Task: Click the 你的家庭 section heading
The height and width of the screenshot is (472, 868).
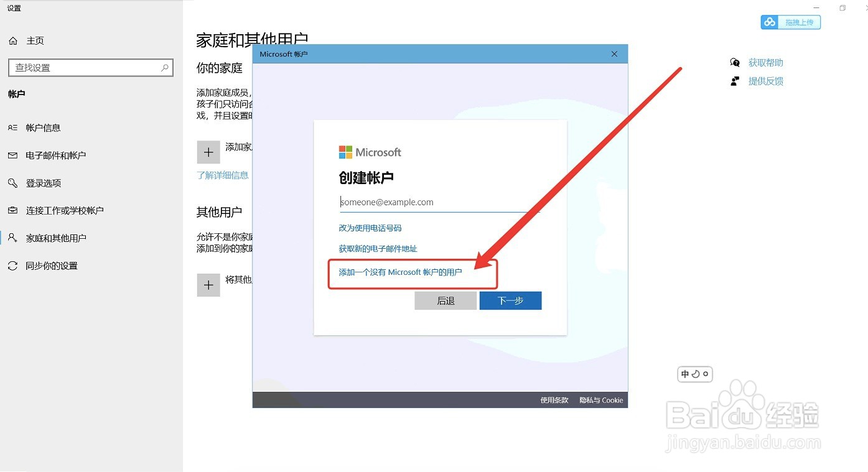Action: (220, 68)
